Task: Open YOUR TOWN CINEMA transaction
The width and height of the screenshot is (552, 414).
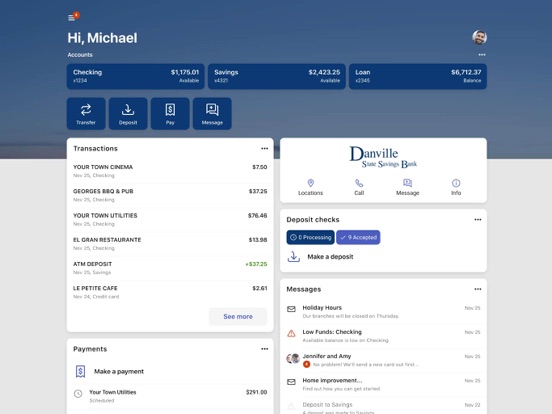Action: coord(170,171)
